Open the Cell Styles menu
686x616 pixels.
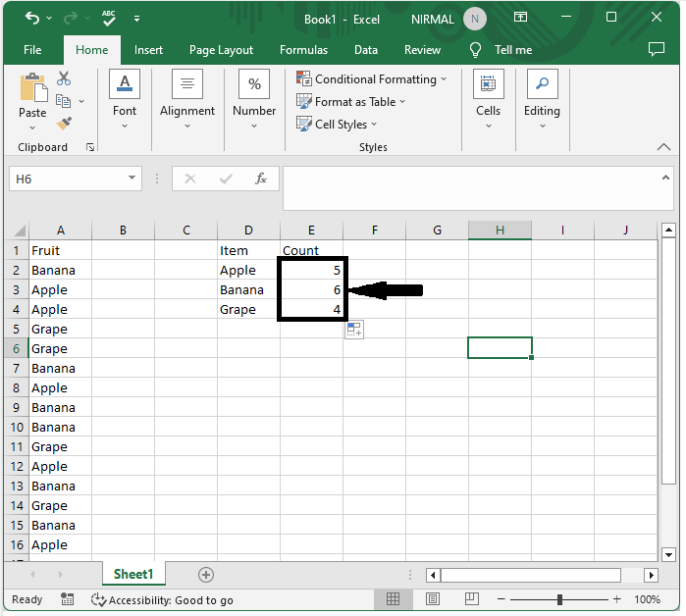[x=337, y=125]
